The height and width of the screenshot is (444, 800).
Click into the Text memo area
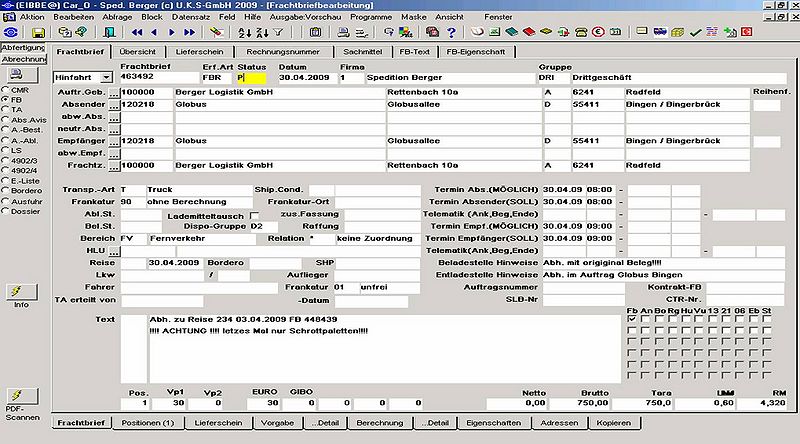(385, 349)
